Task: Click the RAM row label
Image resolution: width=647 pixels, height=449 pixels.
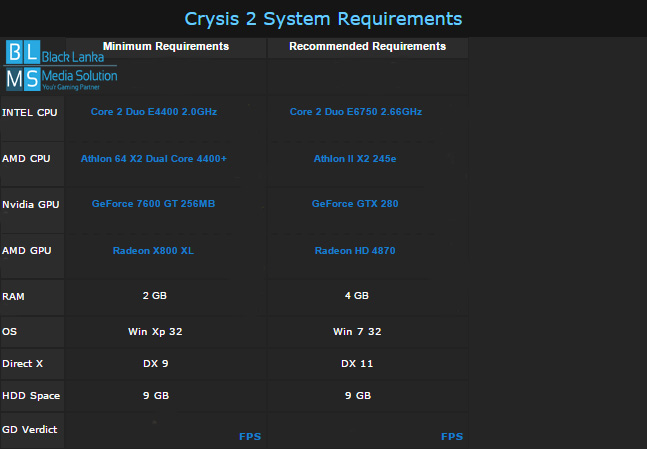Action: click(13, 297)
